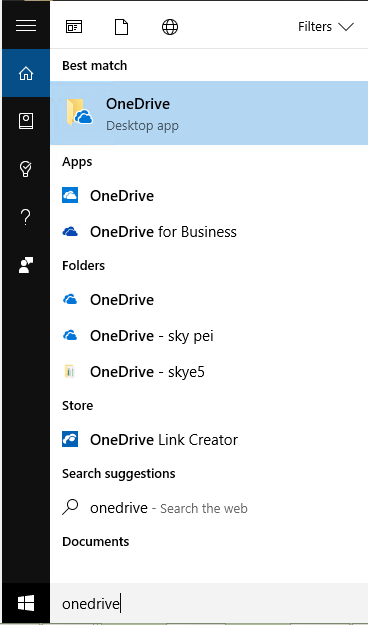Filter results by Web globe icon

[x=170, y=27]
